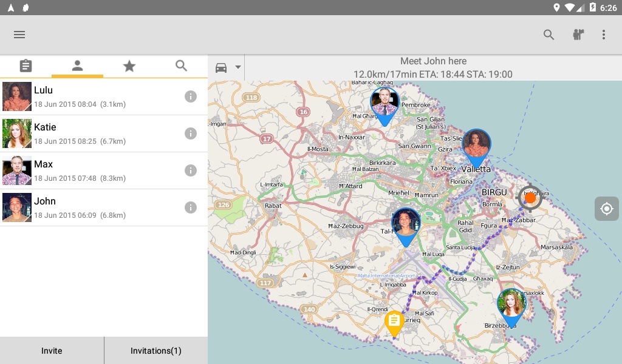Switch to the starred favorites tab

click(x=129, y=66)
